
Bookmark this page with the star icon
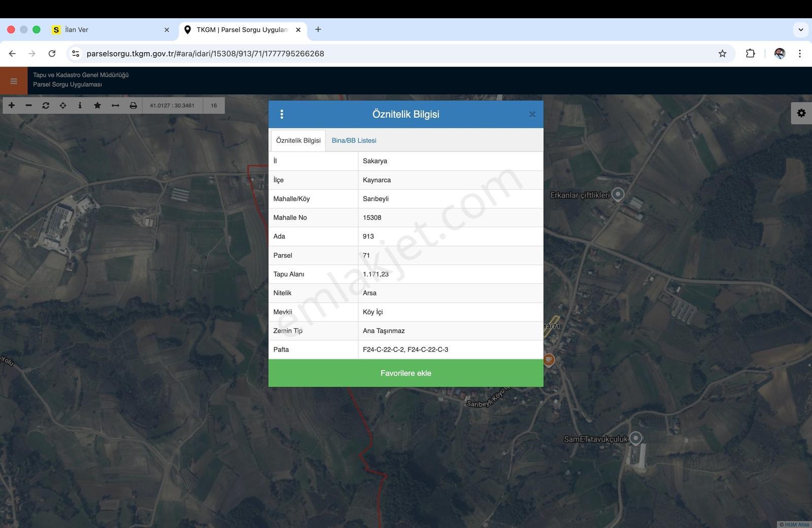point(722,53)
